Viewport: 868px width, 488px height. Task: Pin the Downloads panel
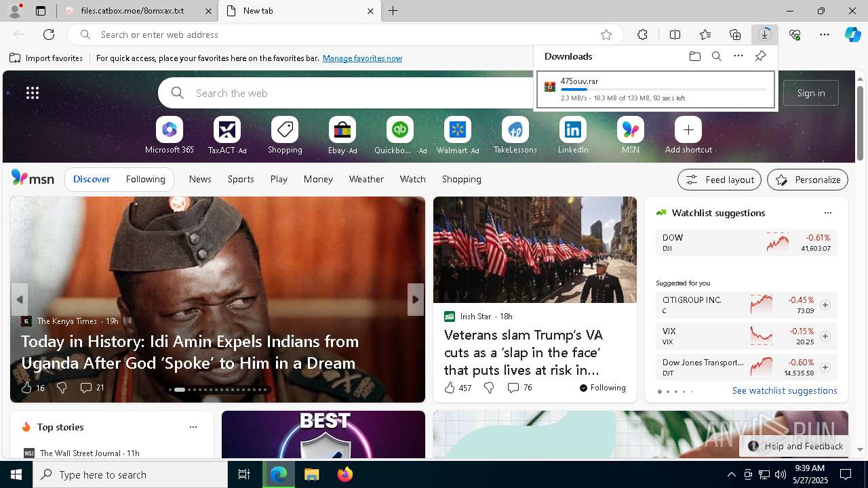pyautogui.click(x=760, y=56)
